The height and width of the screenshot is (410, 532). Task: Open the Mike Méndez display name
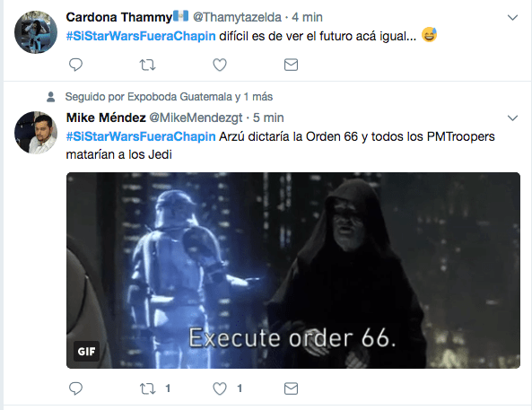tap(106, 118)
